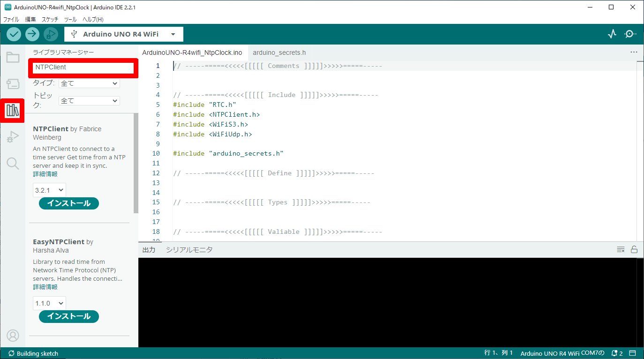This screenshot has width=644, height=359.
Task: Open the Sketchbook folder icon in sidebar
Action: click(13, 58)
